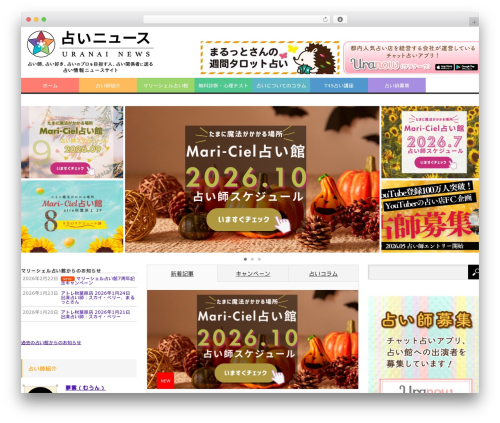Click the 占い師紹介 sidebar section heading
The height and width of the screenshot is (423, 500).
pyautogui.click(x=79, y=368)
